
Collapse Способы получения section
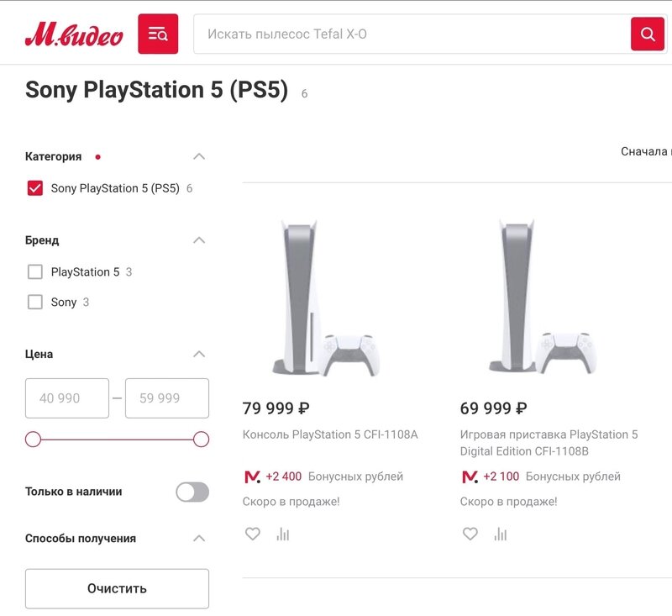(x=199, y=539)
